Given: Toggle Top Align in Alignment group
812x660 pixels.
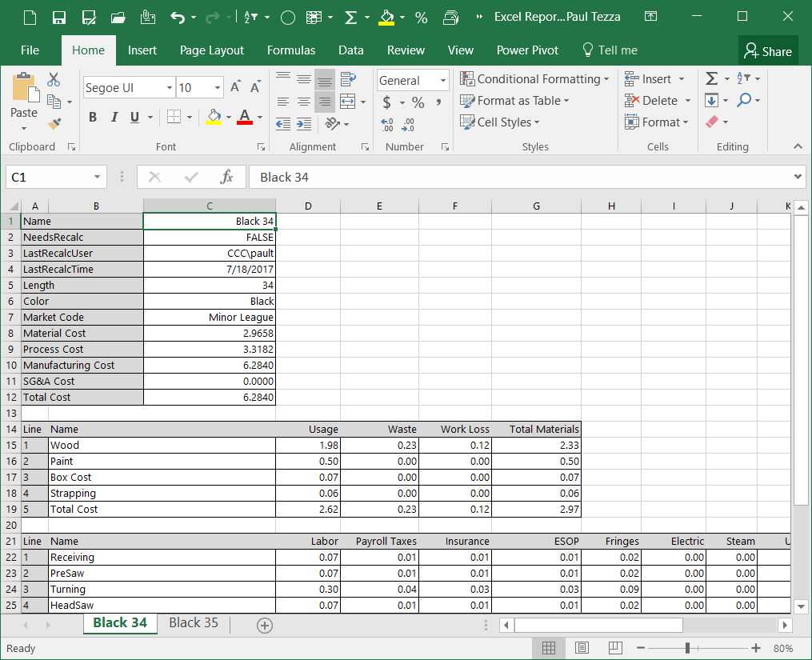Looking at the screenshot, I should (x=282, y=78).
